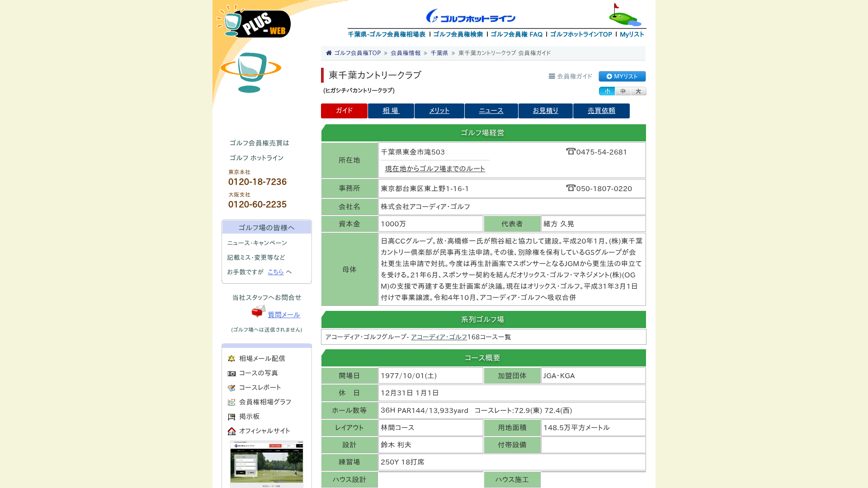Viewport: 868px width, 488px height.
Task: Click the chart icon beside 会員権相場グラフ
Action: pos(231,402)
